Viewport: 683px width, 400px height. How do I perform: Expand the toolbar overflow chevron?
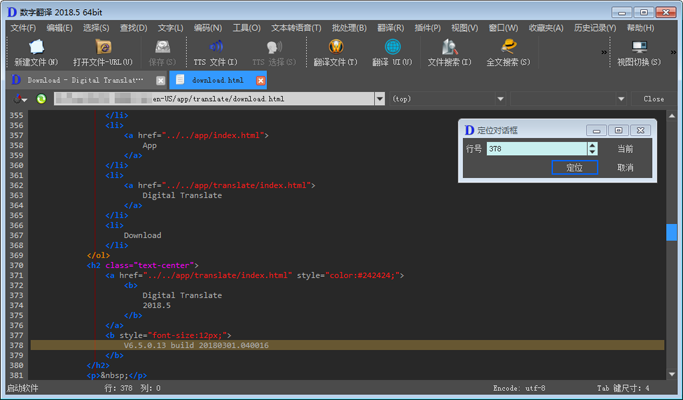point(603,51)
